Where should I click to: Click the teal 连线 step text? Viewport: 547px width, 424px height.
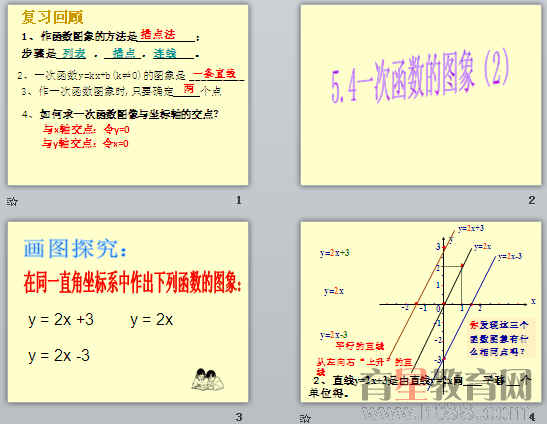point(165,53)
